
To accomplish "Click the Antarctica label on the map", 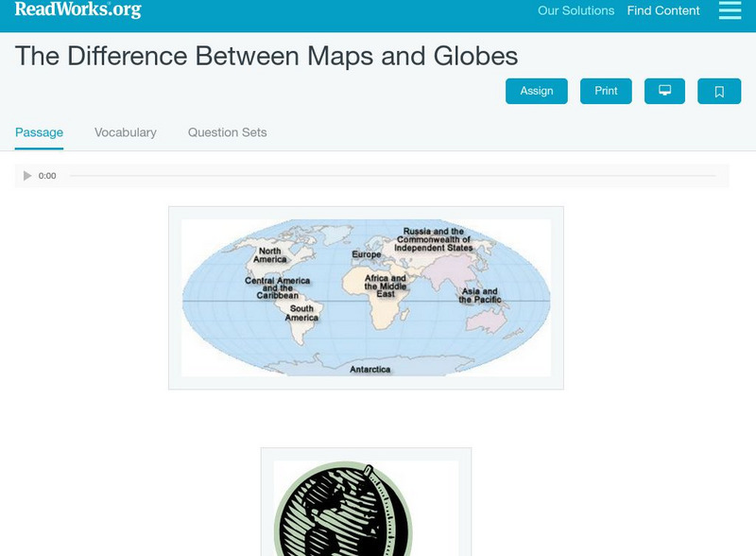I will (369, 369).
